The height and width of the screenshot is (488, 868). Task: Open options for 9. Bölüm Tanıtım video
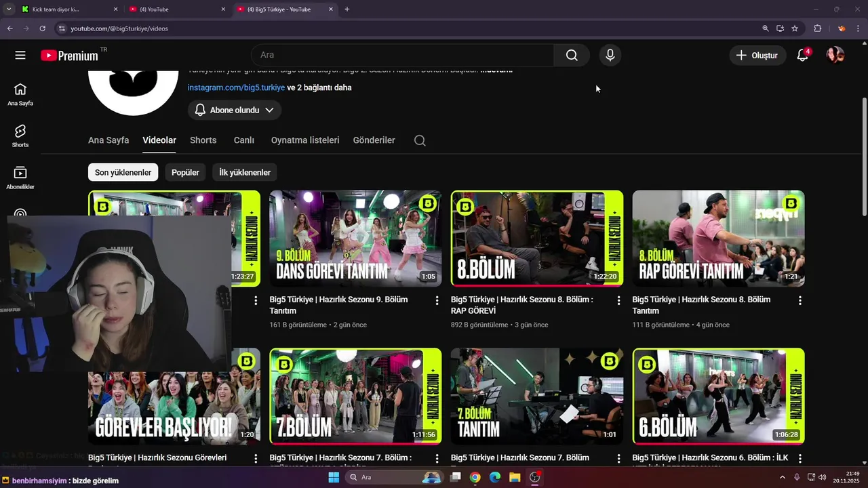coord(437,300)
